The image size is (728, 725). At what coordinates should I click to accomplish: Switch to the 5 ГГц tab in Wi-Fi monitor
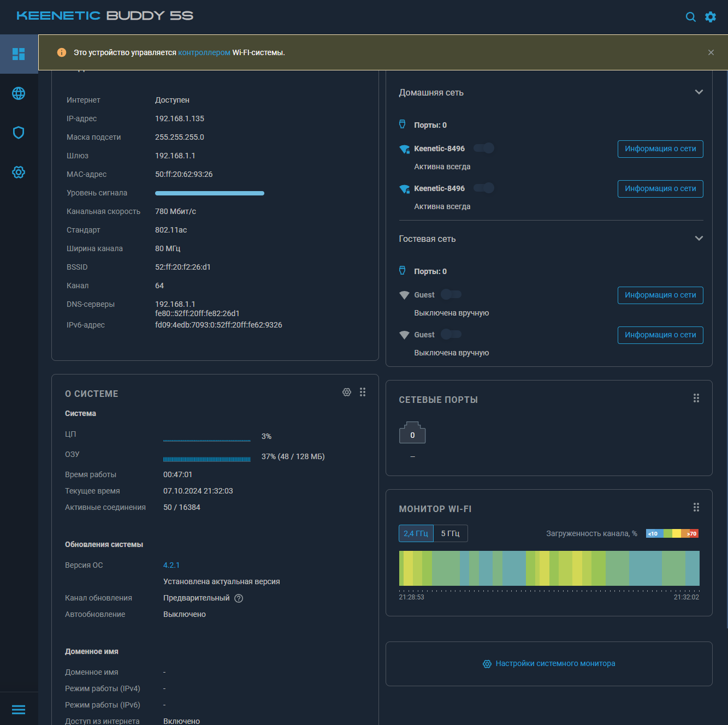coord(449,533)
